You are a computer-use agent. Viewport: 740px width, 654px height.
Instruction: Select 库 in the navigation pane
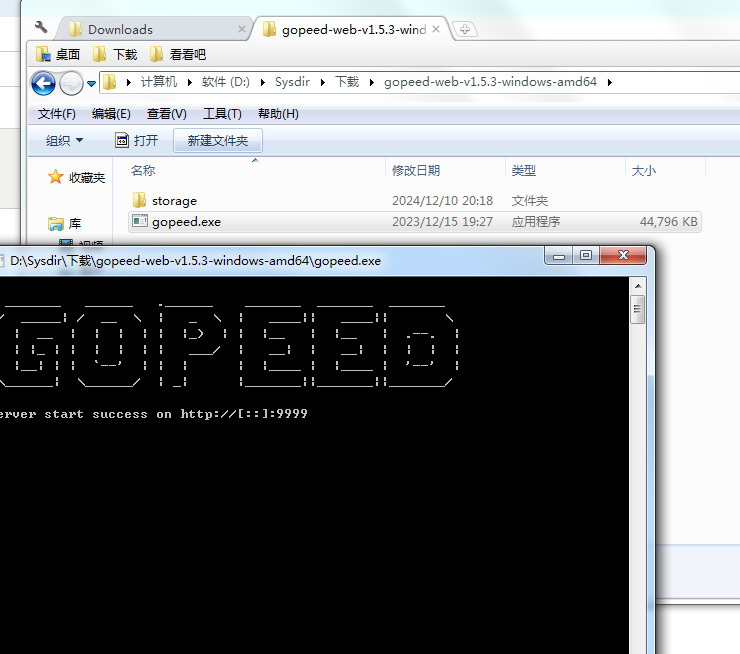click(65, 223)
